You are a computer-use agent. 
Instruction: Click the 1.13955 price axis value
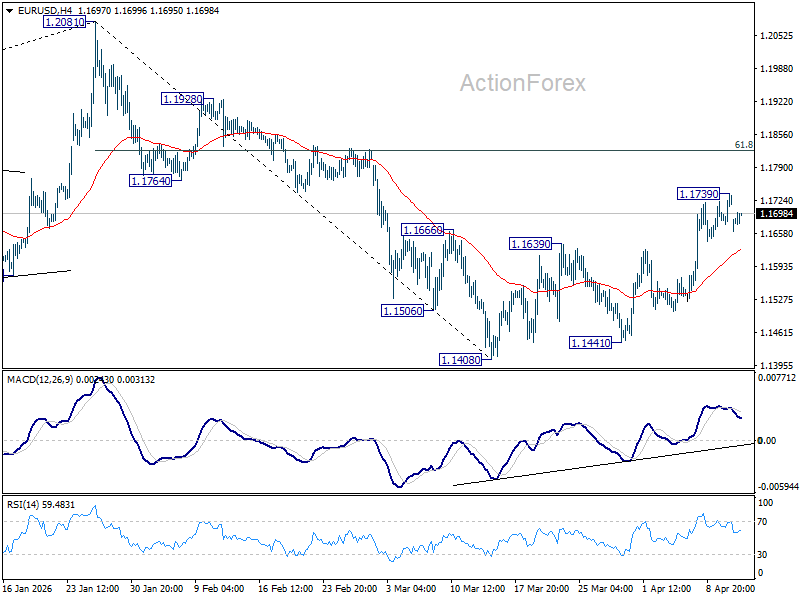click(x=776, y=366)
